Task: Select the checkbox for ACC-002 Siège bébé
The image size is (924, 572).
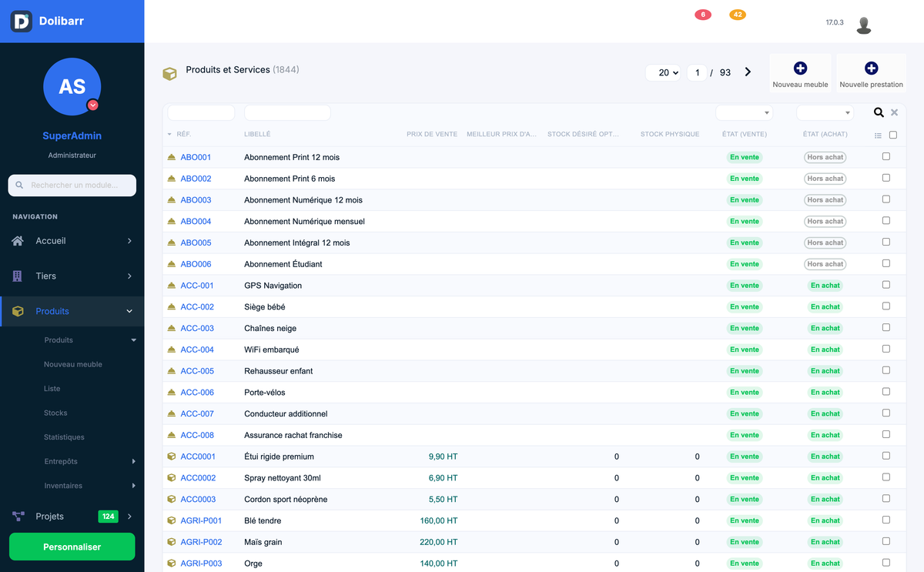Action: [x=886, y=306]
